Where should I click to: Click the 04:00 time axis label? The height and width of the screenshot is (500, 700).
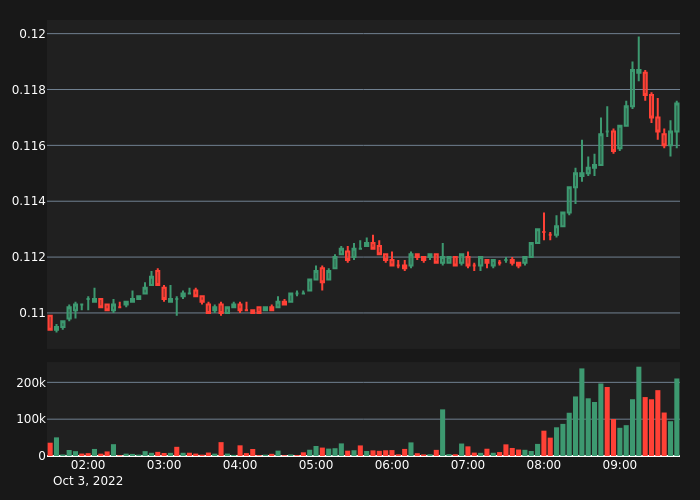240,465
